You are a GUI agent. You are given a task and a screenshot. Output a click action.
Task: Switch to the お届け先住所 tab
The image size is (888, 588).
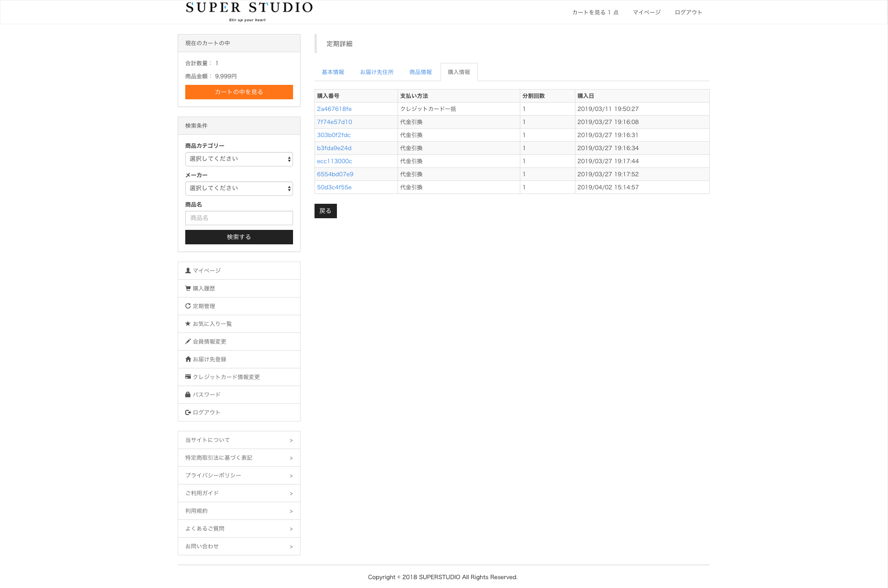[x=377, y=72]
